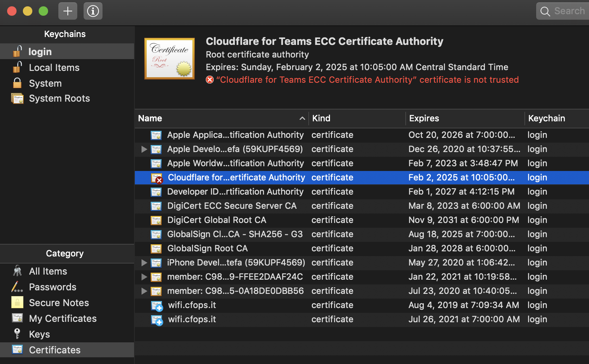The image size is (589, 364).
Task: Click the Secure Notes padlock icon
Action: (17, 303)
